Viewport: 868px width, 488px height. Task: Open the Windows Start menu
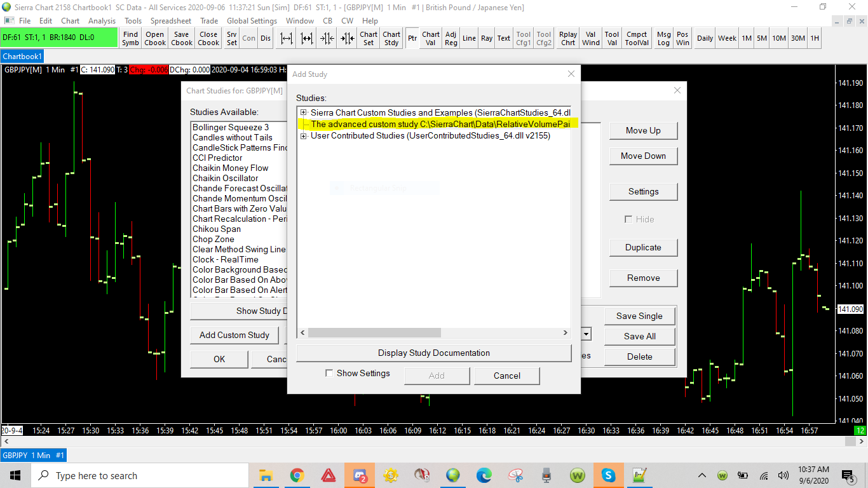(x=15, y=475)
